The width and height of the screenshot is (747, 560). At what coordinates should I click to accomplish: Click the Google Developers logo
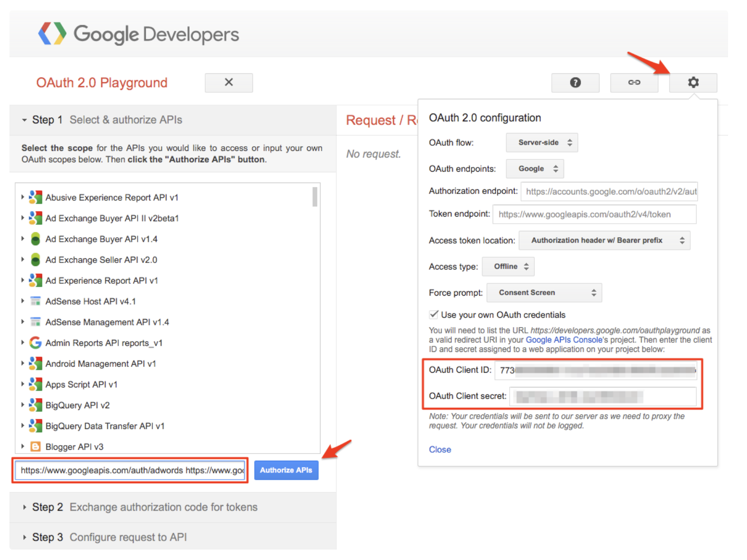139,34
